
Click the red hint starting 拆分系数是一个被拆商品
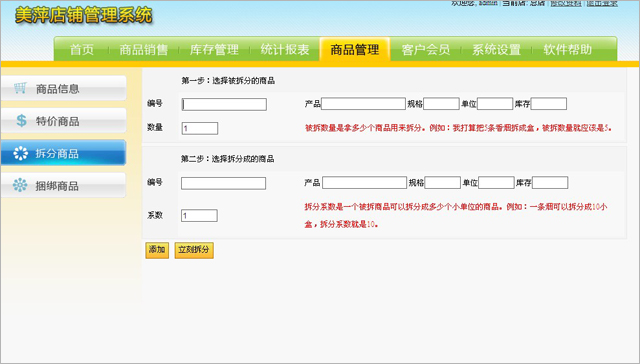click(456, 215)
